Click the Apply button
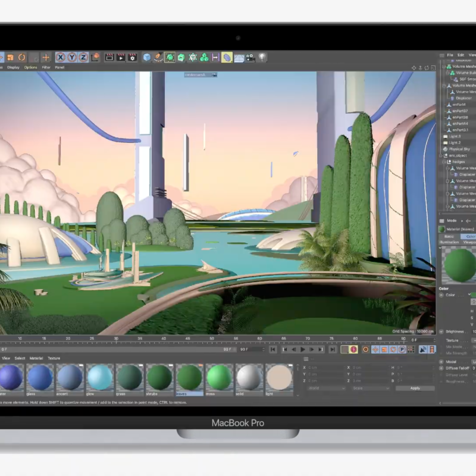The image size is (476, 476). (x=415, y=389)
